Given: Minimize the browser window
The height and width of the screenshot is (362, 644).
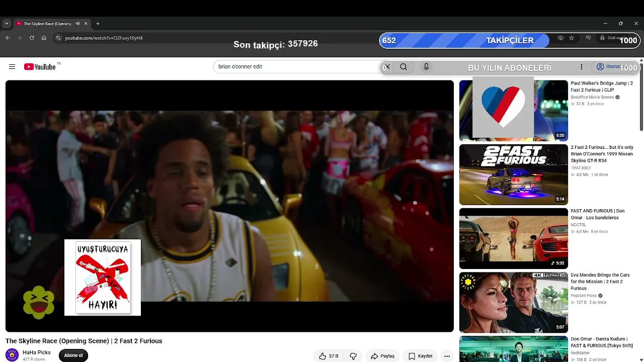Looking at the screenshot, I should (x=605, y=24).
